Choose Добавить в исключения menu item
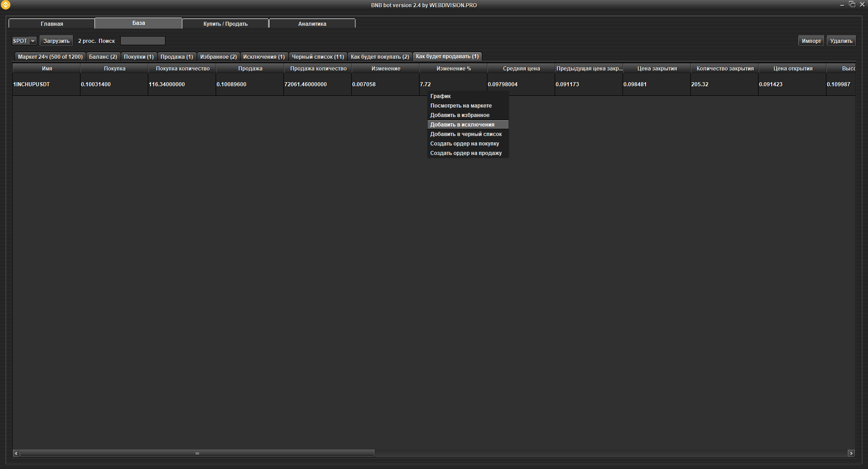 point(462,125)
